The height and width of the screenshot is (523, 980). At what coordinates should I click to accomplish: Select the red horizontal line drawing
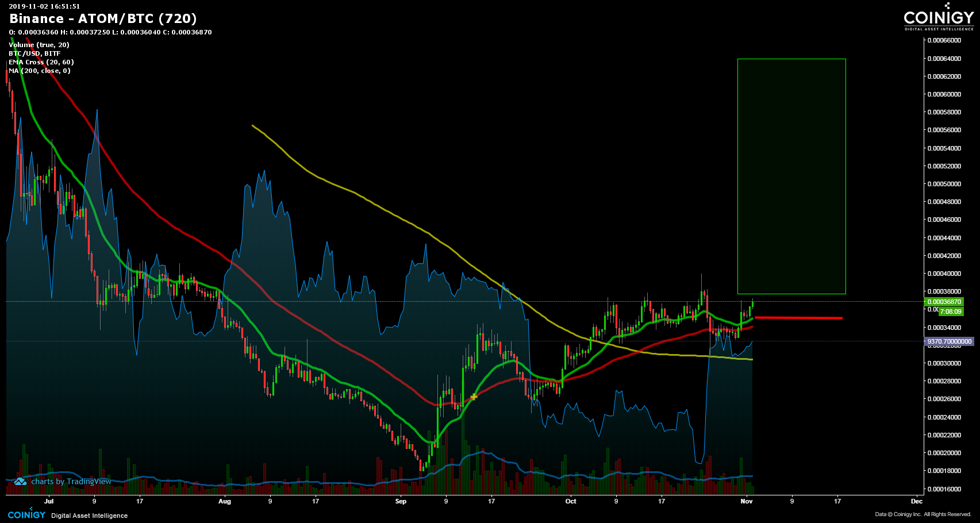click(x=798, y=317)
